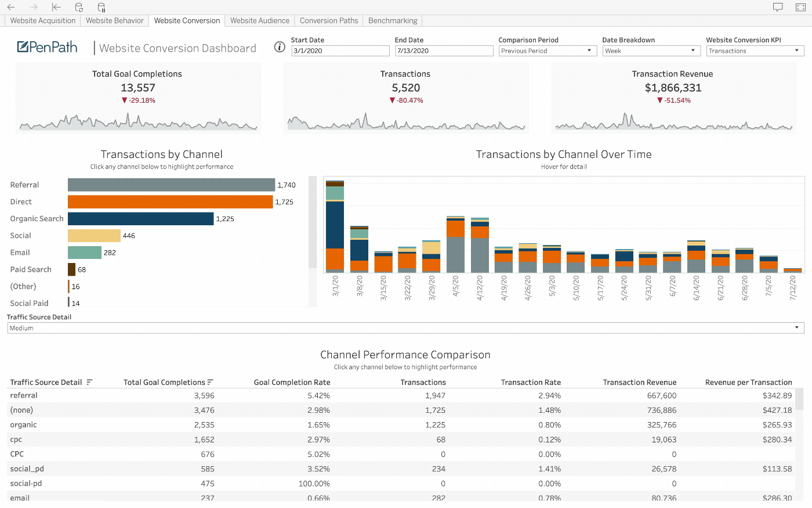This screenshot has width=812, height=508.
Task: Open the Website Conversion KPI dropdown
Action: (755, 51)
